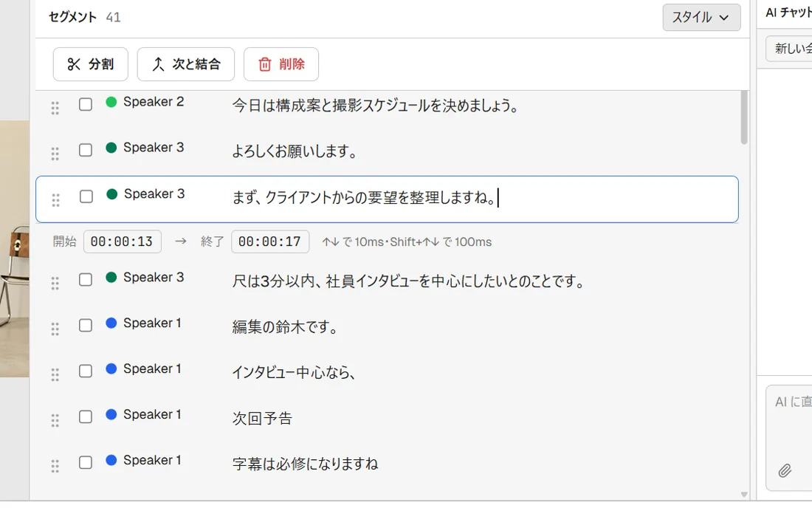Click the red 削除 delete button
The height and width of the screenshot is (508, 812).
[x=281, y=64]
